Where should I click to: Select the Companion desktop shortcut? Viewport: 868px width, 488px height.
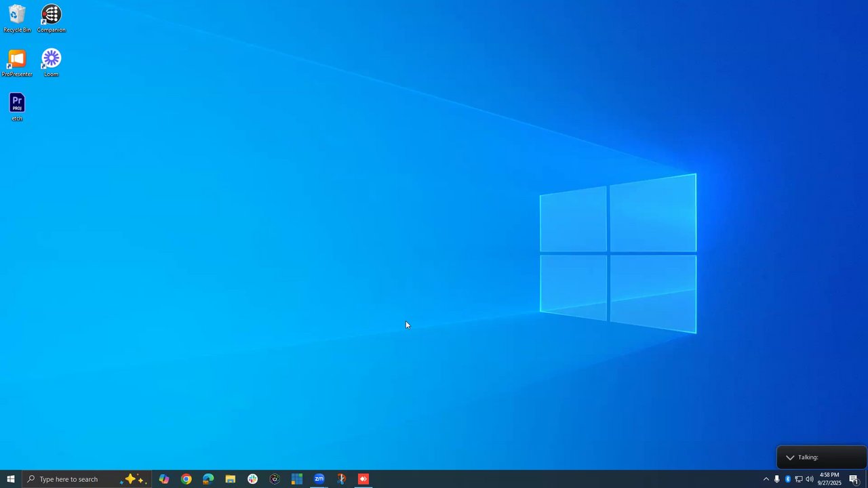coord(51,18)
